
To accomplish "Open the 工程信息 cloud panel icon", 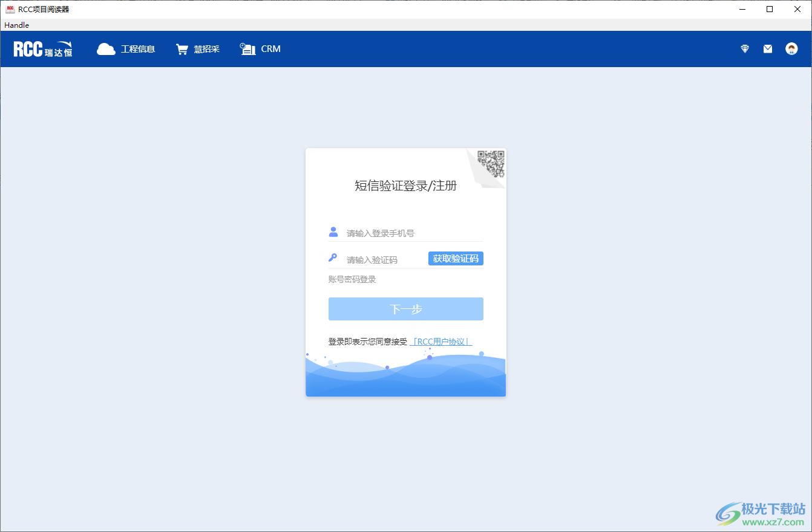I will (x=106, y=48).
